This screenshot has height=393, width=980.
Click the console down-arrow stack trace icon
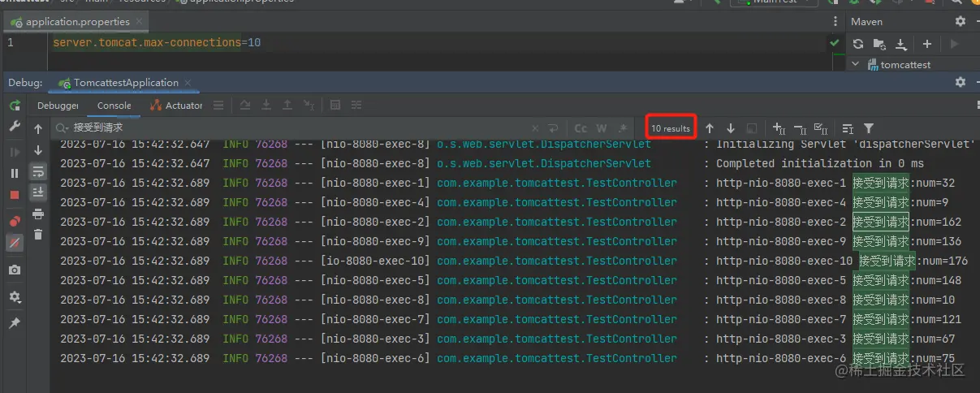click(38, 150)
